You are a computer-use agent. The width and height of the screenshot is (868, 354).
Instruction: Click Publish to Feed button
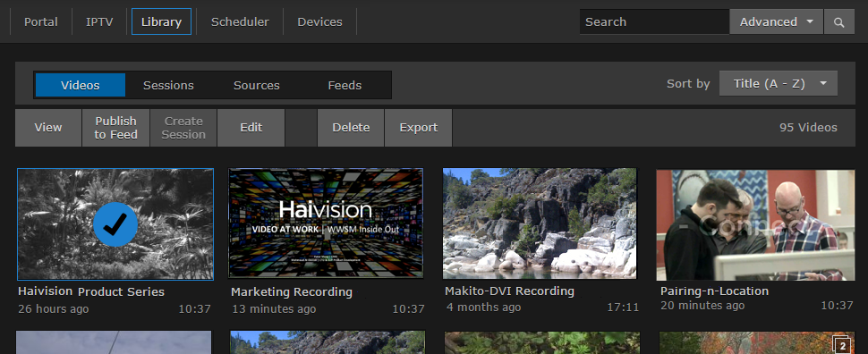pos(115,128)
